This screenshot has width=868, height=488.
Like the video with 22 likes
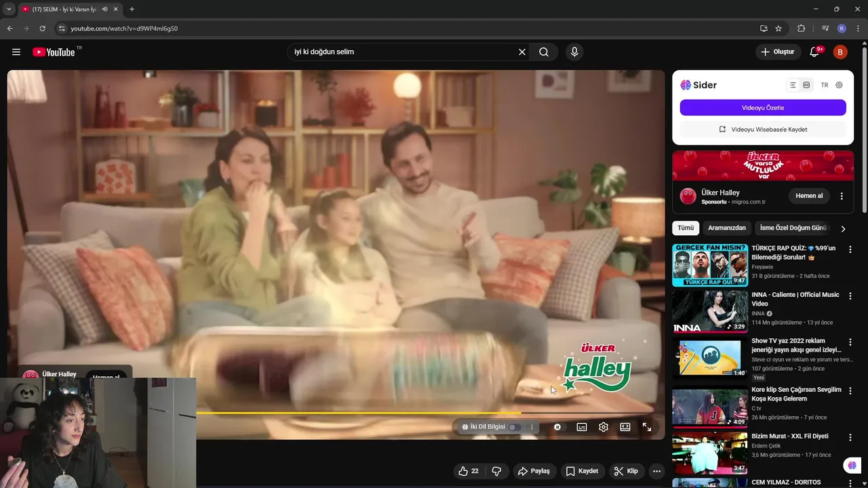point(469,471)
